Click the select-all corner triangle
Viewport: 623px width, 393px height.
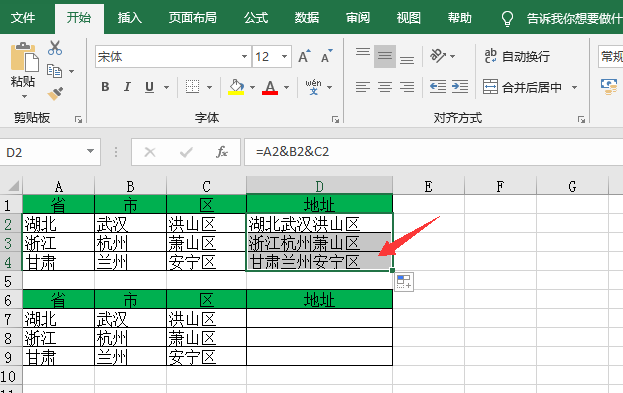pos(13,186)
